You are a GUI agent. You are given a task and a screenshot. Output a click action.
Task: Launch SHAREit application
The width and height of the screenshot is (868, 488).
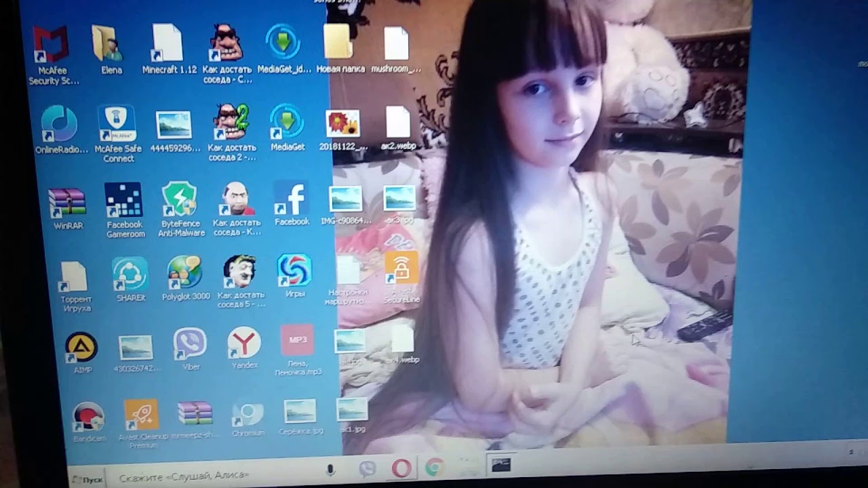130,274
